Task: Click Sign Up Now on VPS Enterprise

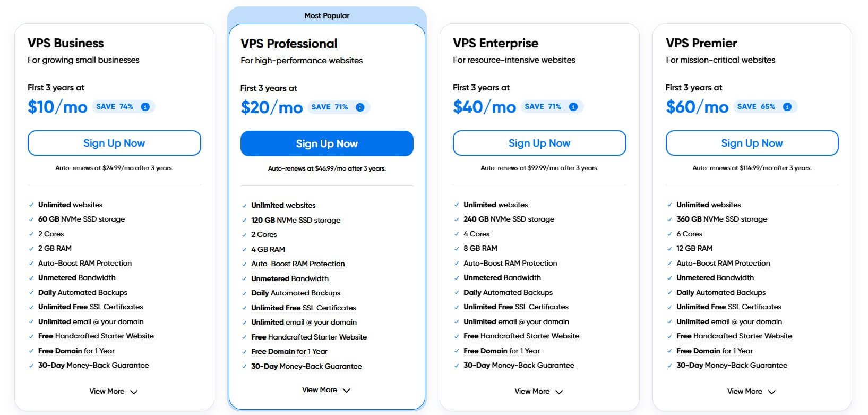Action: pyautogui.click(x=539, y=143)
